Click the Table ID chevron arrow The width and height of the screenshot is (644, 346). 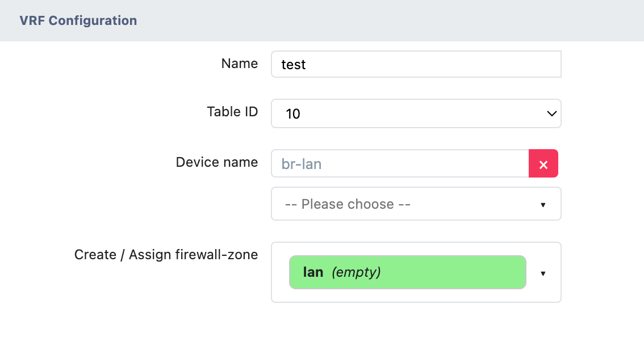tap(551, 113)
